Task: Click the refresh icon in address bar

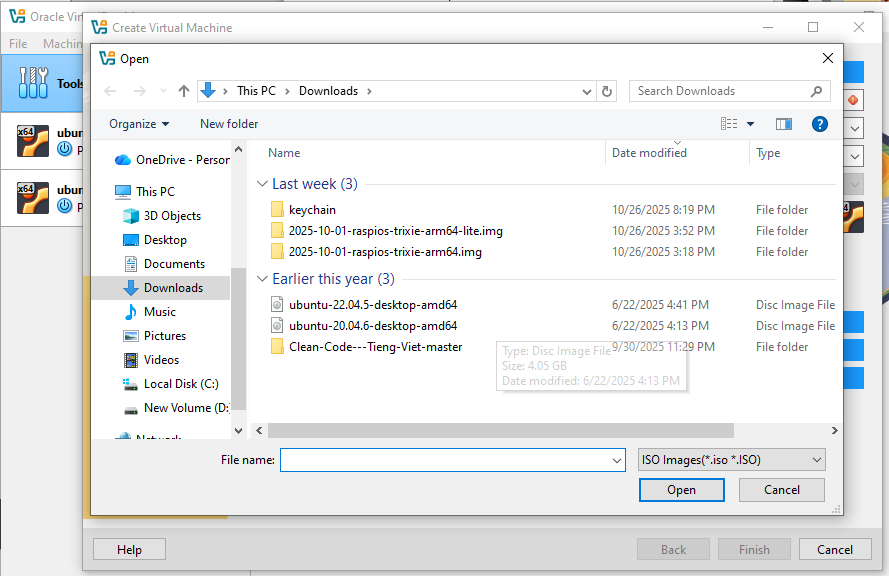Action: pyautogui.click(x=606, y=91)
